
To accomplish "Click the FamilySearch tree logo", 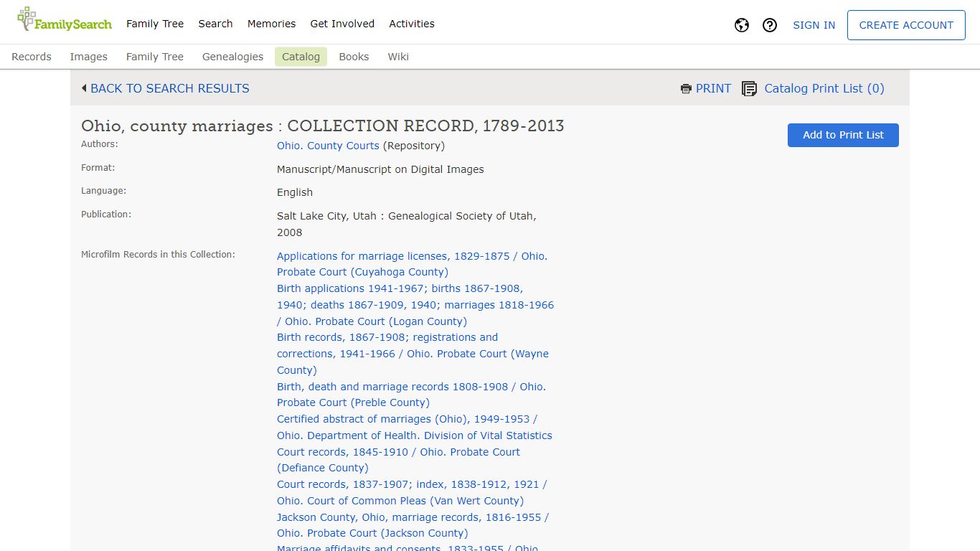I will pyautogui.click(x=65, y=20).
